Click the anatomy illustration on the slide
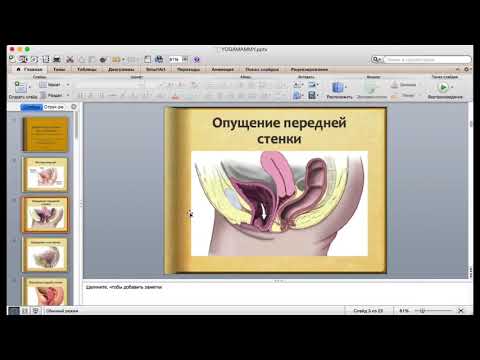 [x=279, y=203]
